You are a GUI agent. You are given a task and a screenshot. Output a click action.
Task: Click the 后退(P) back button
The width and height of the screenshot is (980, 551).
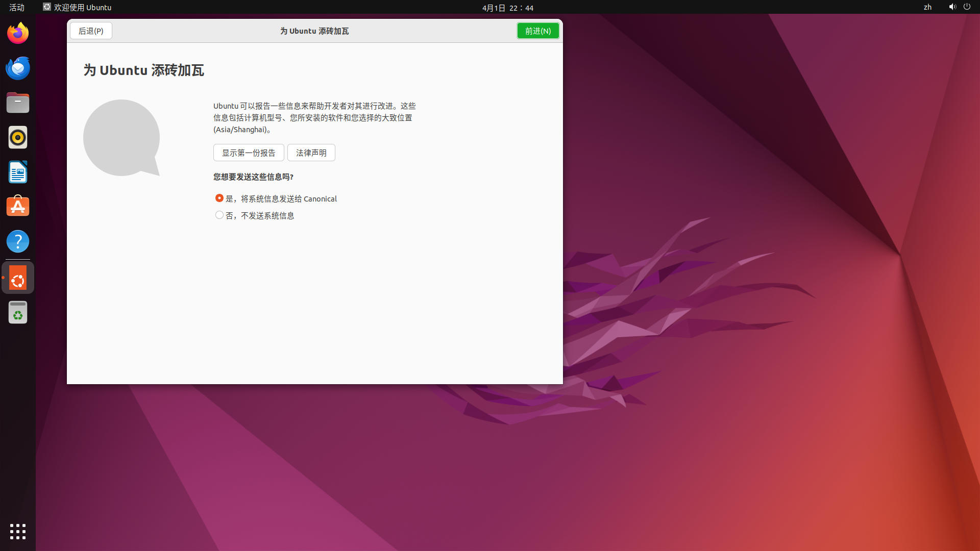point(91,31)
